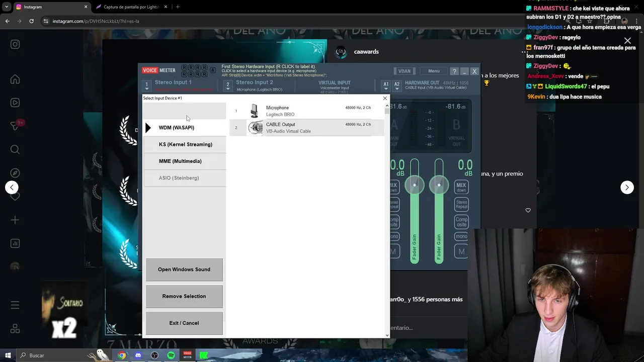Go to previous Instagram post arrow
The image size is (644, 362).
click(x=12, y=187)
